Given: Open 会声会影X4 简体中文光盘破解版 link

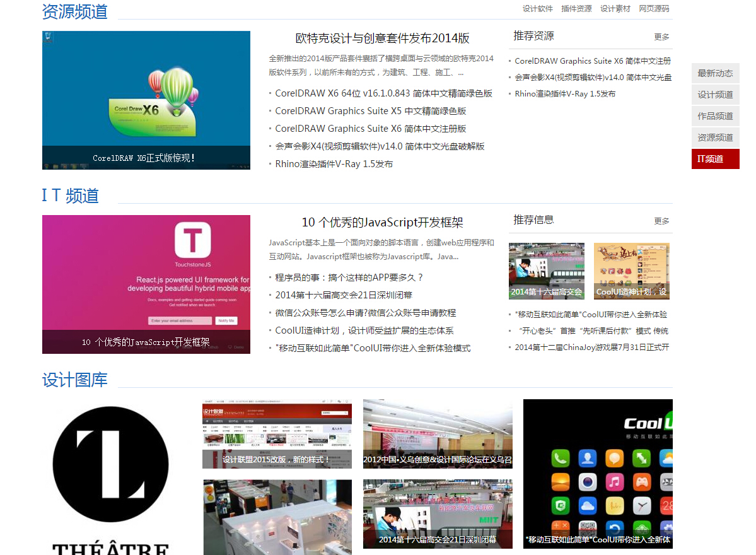Looking at the screenshot, I should point(380,146).
